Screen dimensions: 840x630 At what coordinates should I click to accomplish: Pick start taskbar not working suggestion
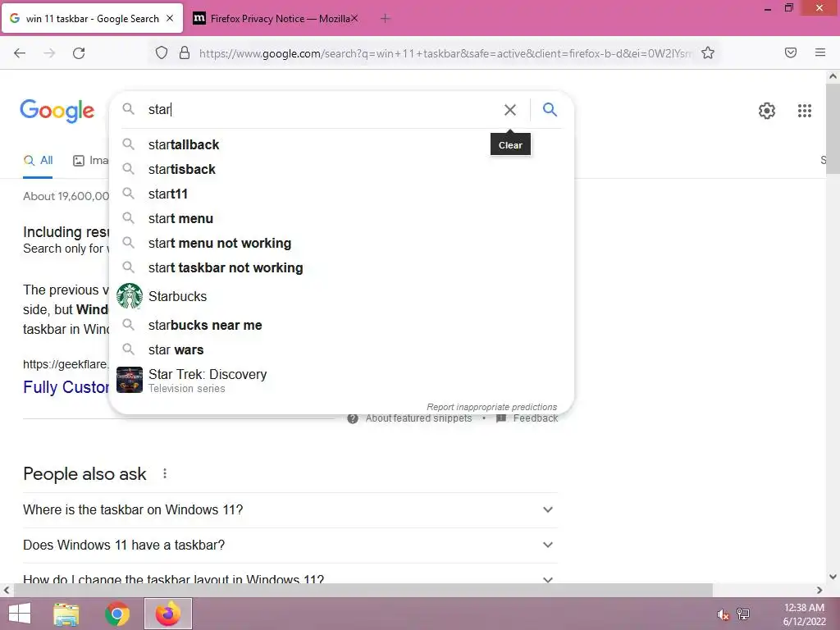pos(341,268)
